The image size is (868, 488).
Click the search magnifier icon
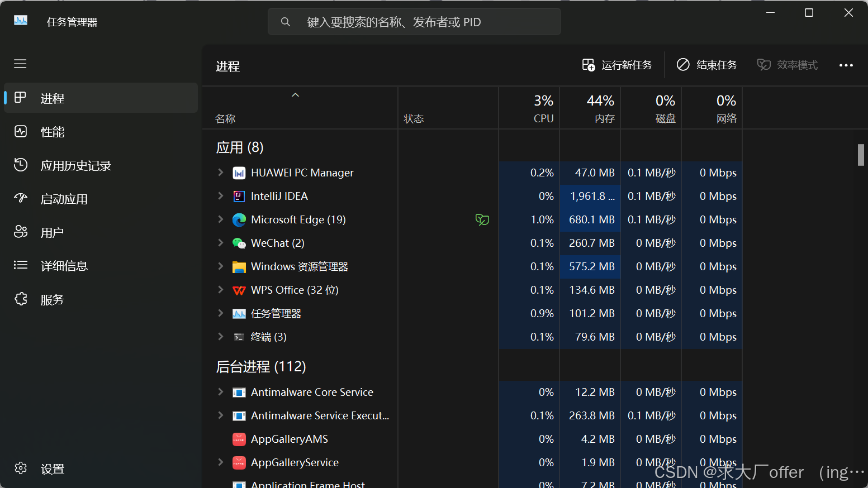click(x=286, y=22)
